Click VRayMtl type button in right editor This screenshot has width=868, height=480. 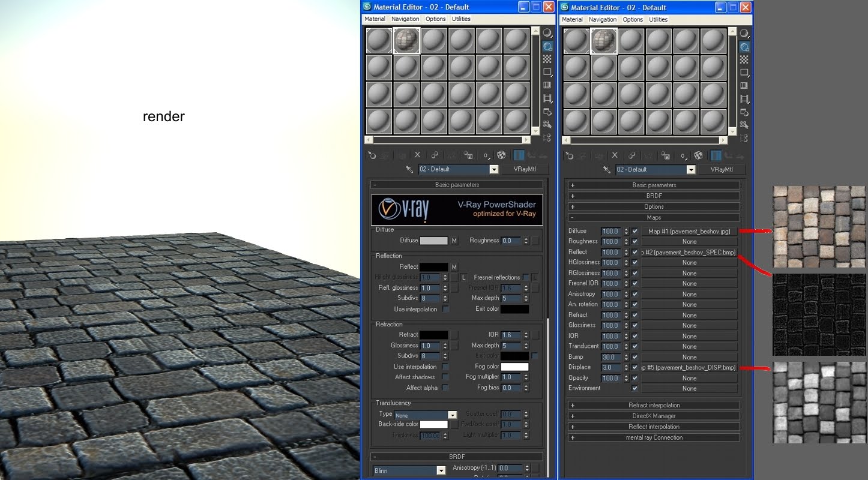pos(721,170)
